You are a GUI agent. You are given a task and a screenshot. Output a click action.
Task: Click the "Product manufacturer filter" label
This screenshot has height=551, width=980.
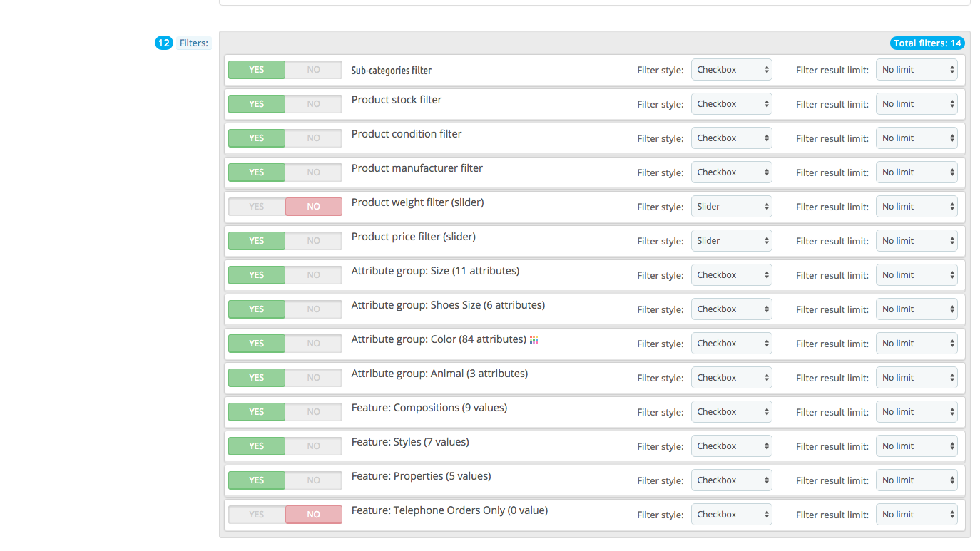point(417,168)
